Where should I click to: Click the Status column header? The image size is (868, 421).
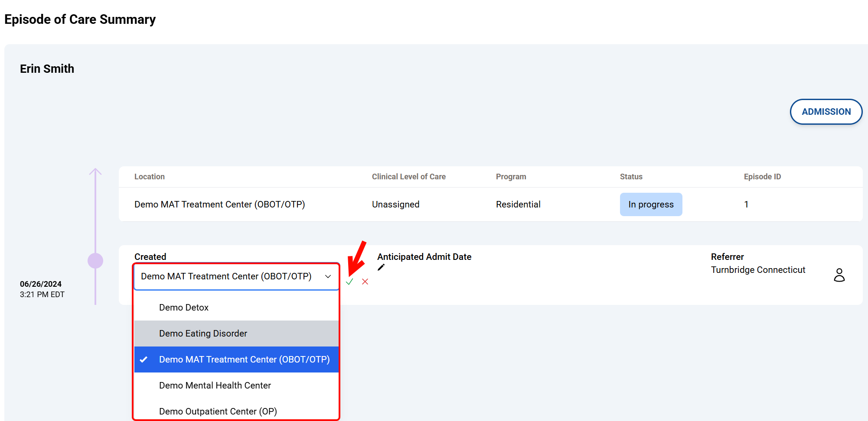click(x=631, y=177)
